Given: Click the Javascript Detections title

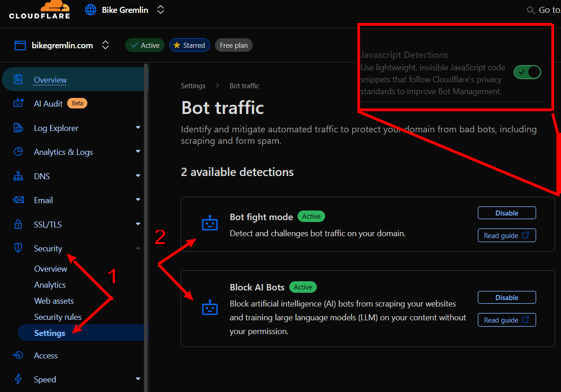Looking at the screenshot, I should tap(404, 55).
